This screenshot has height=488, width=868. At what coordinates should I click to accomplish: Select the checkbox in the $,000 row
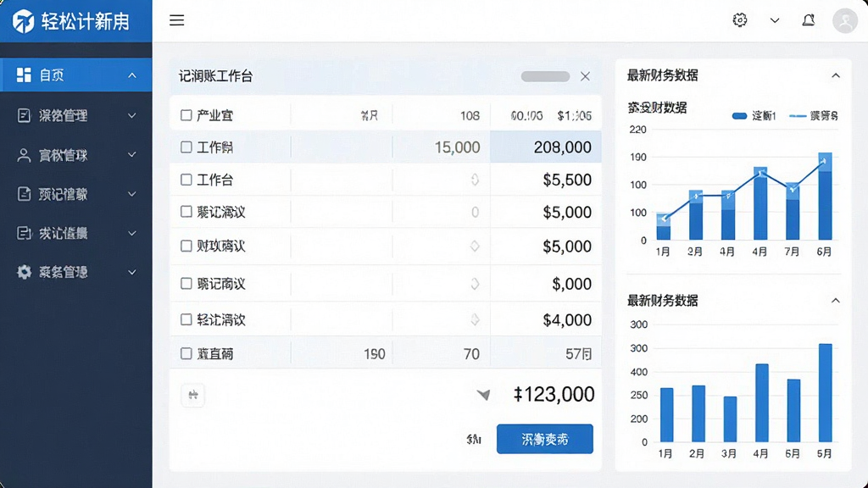[x=186, y=283]
